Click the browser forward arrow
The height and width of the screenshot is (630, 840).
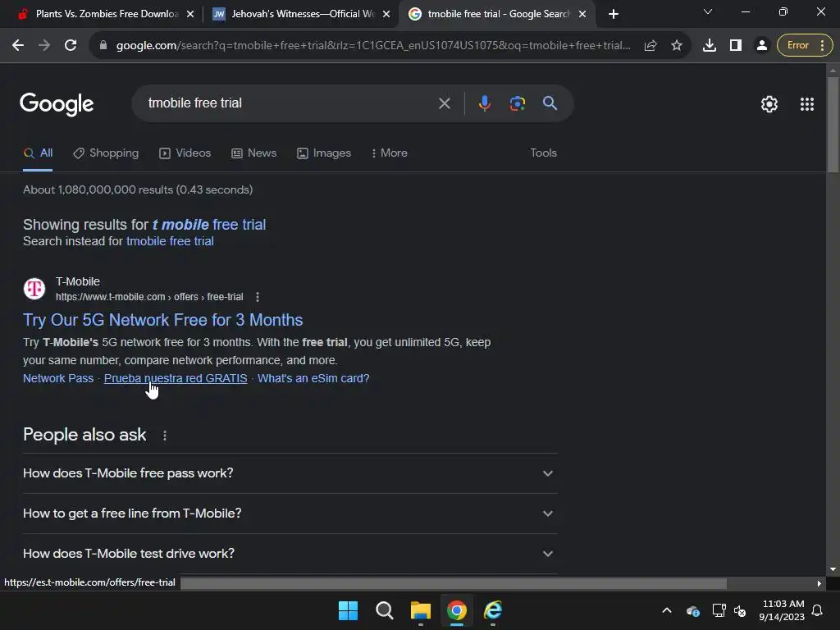click(44, 46)
